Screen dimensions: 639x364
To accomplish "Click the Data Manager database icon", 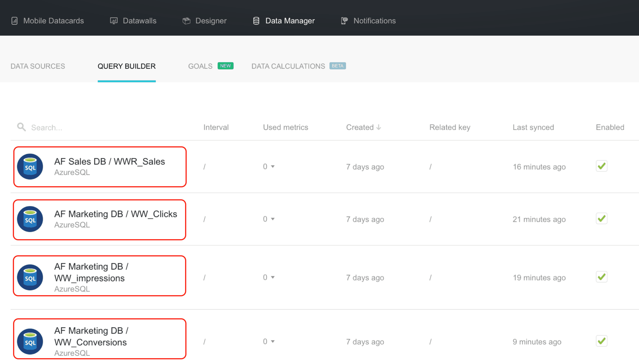I will (256, 21).
